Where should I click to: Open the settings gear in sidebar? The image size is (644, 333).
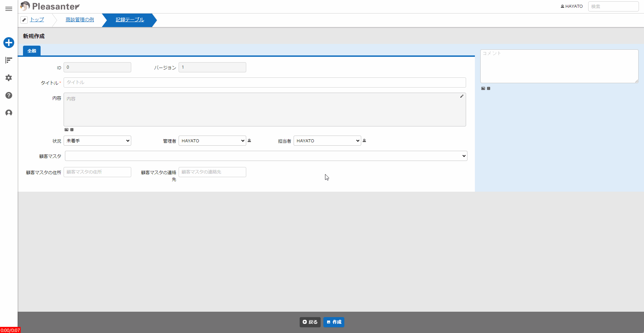[x=9, y=78]
